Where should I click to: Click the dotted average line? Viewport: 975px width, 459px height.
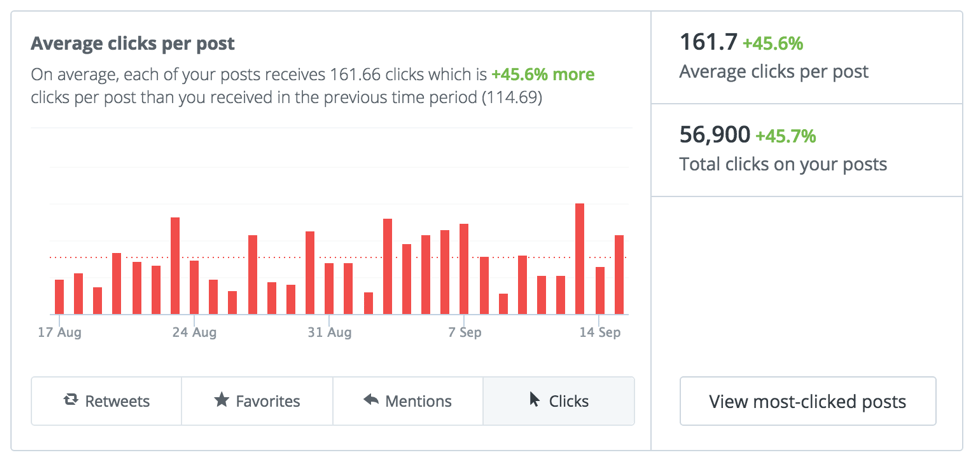339,257
